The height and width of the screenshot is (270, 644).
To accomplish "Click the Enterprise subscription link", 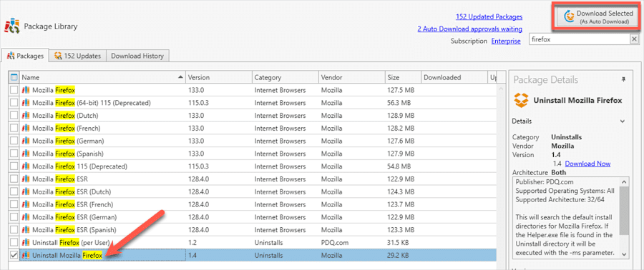I will (x=506, y=41).
